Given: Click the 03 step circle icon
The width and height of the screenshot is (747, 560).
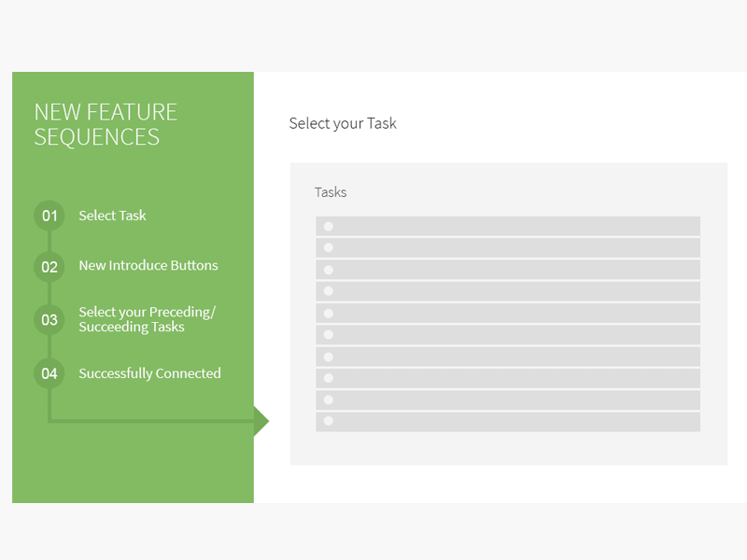Looking at the screenshot, I should tap(49, 320).
